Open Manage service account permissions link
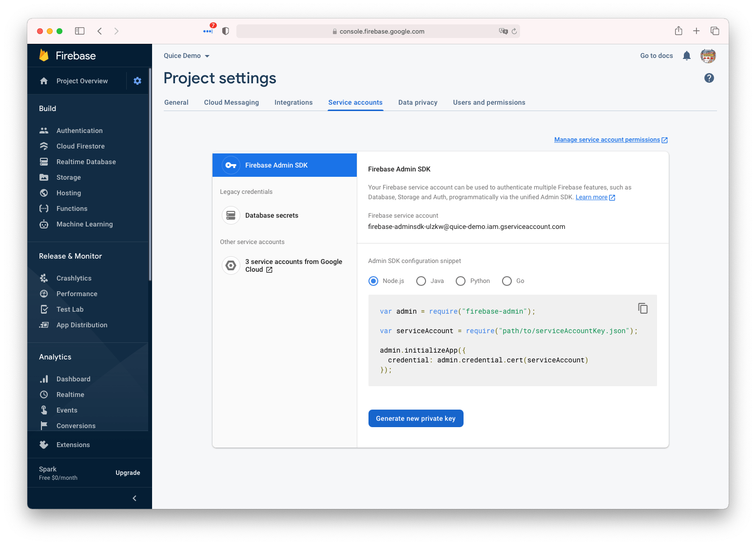The image size is (756, 545). pyautogui.click(x=611, y=140)
